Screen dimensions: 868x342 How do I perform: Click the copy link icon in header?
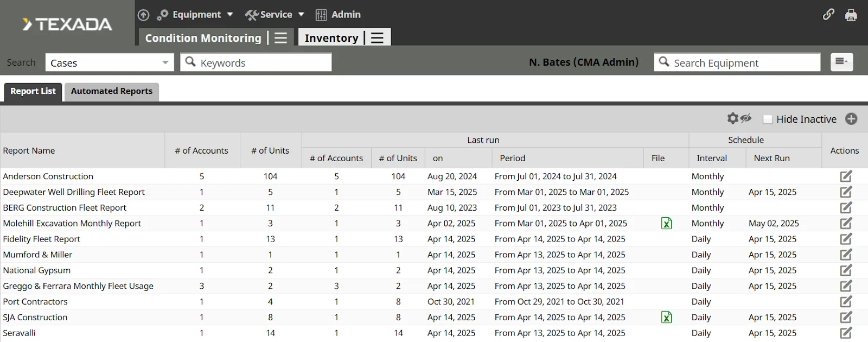[828, 15]
